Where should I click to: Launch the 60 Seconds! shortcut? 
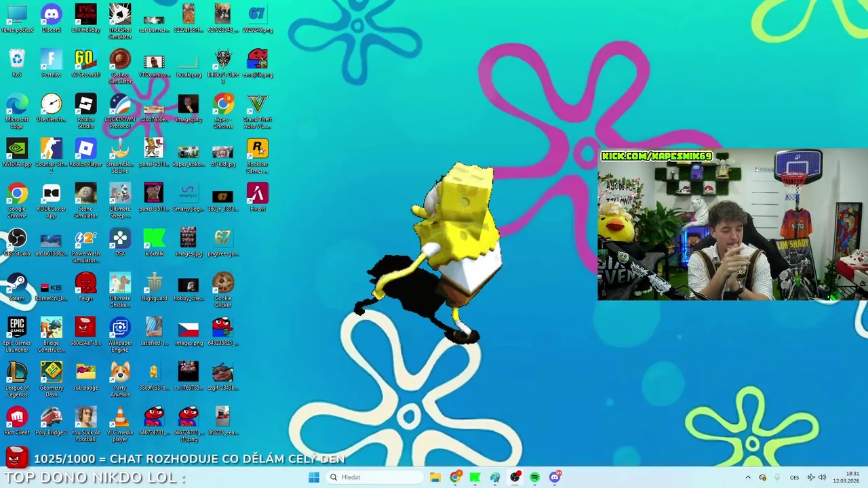click(x=85, y=63)
